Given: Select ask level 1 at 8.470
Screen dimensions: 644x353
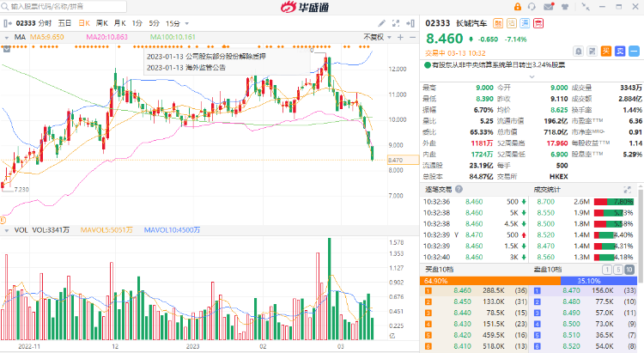Looking at the screenshot, I should click(585, 290).
